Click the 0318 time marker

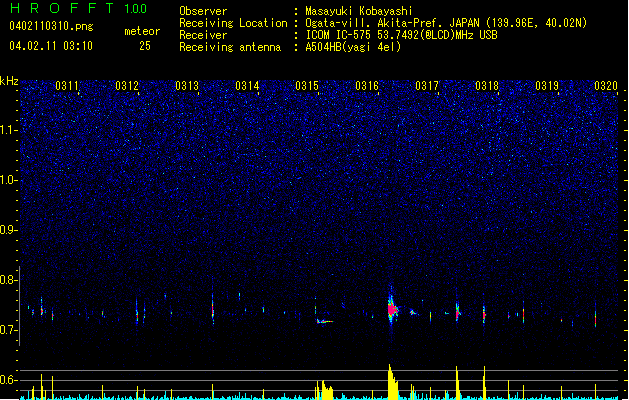pyautogui.click(x=487, y=86)
